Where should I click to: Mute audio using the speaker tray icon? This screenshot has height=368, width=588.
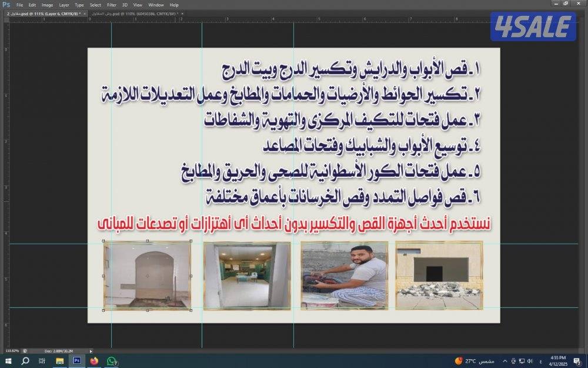(530, 361)
